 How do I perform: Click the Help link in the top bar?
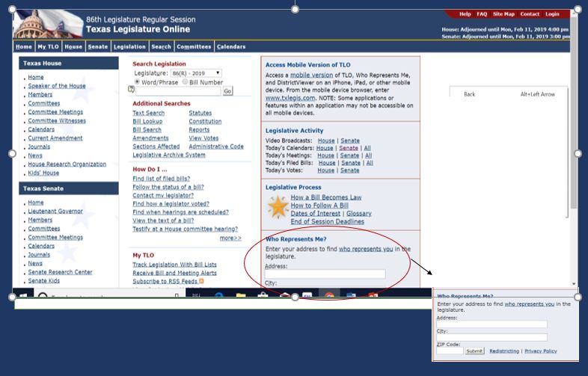tap(465, 14)
